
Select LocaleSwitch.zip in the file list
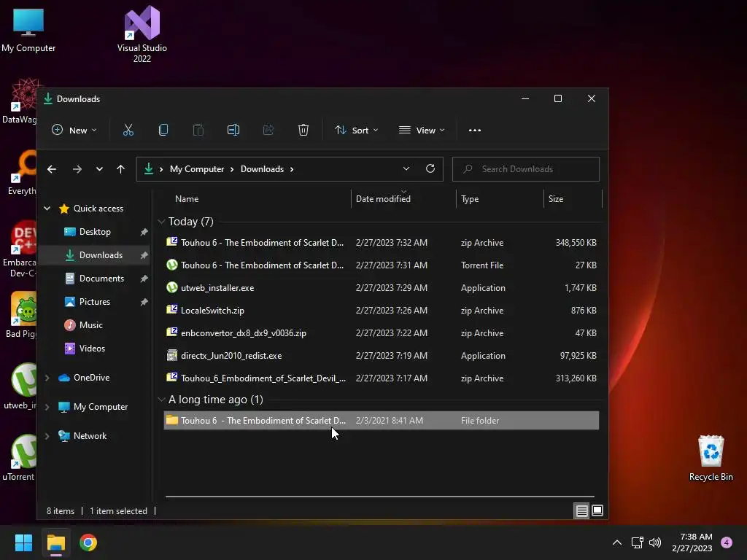381,311
